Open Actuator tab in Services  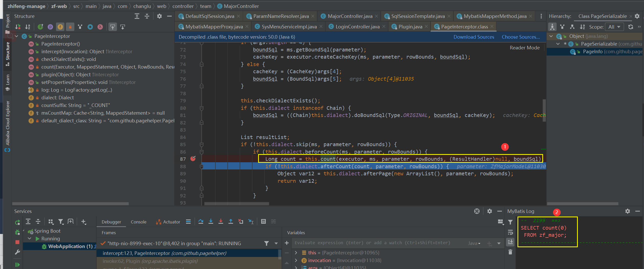(168, 222)
